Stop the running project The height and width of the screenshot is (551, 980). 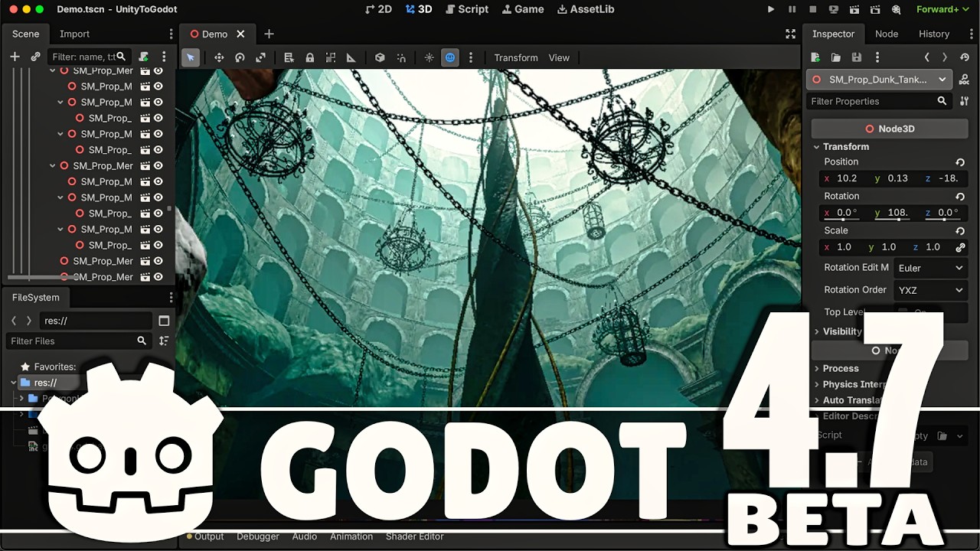pos(812,9)
